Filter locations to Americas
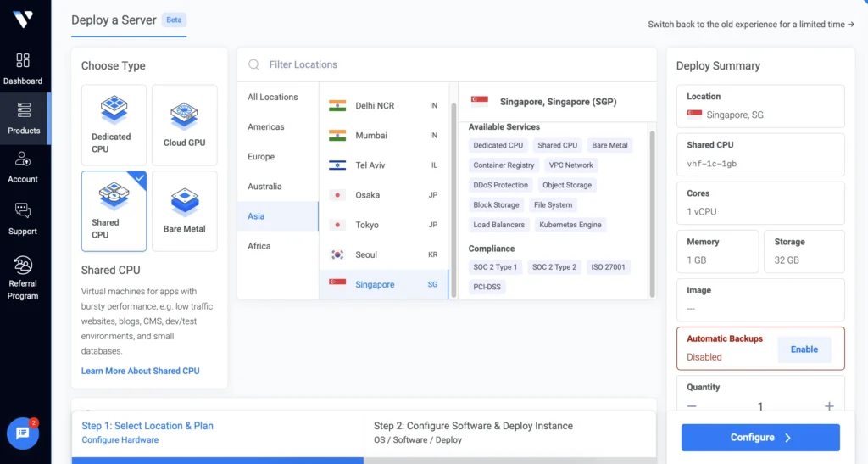 [x=278, y=126]
